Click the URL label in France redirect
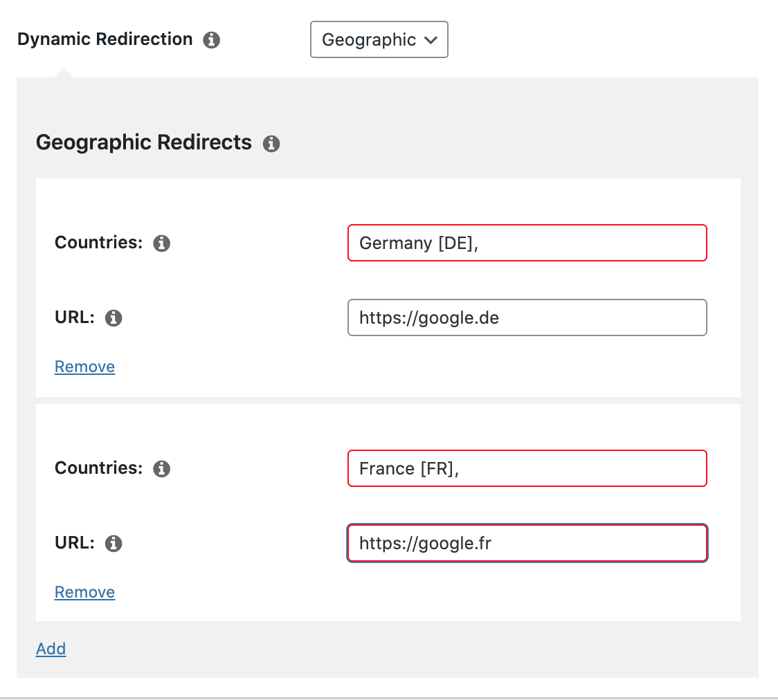The image size is (778, 700). click(x=74, y=543)
